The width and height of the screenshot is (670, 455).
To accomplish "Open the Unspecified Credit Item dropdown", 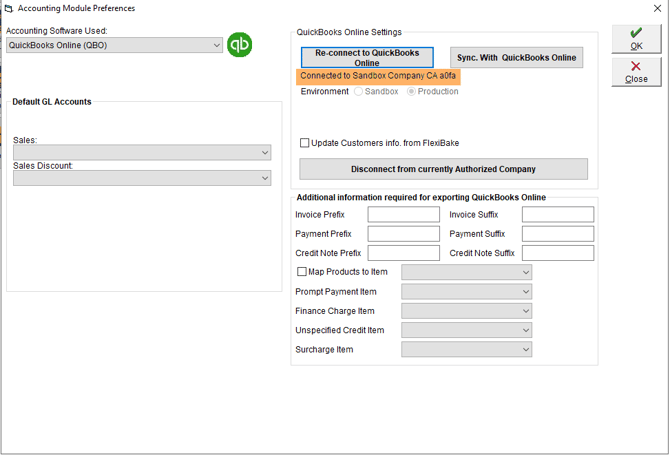I will tap(467, 330).
